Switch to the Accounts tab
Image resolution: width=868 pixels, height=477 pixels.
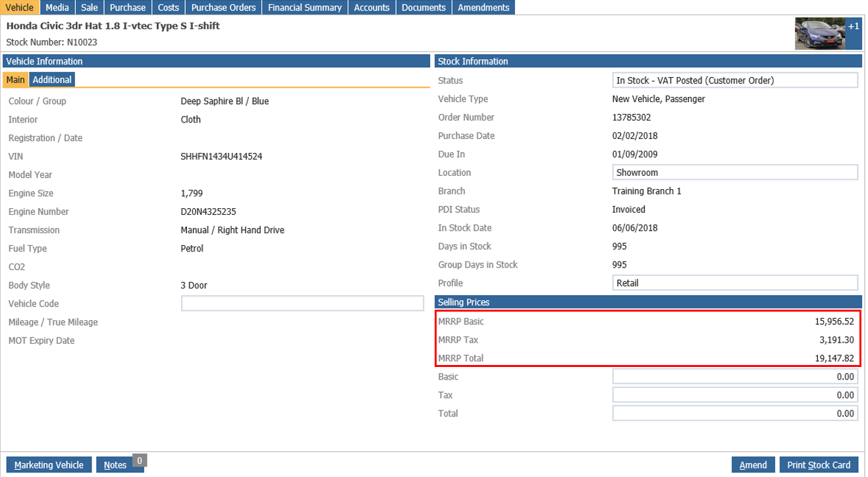point(371,7)
